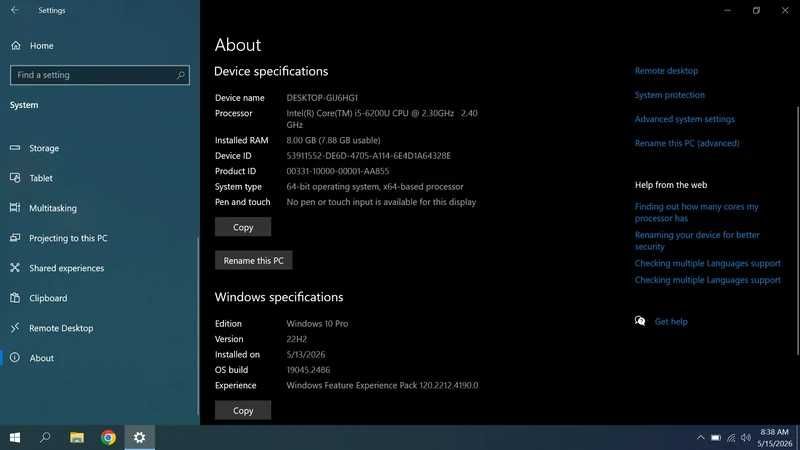Copy the device specifications
The height and width of the screenshot is (450, 800).
tap(243, 227)
